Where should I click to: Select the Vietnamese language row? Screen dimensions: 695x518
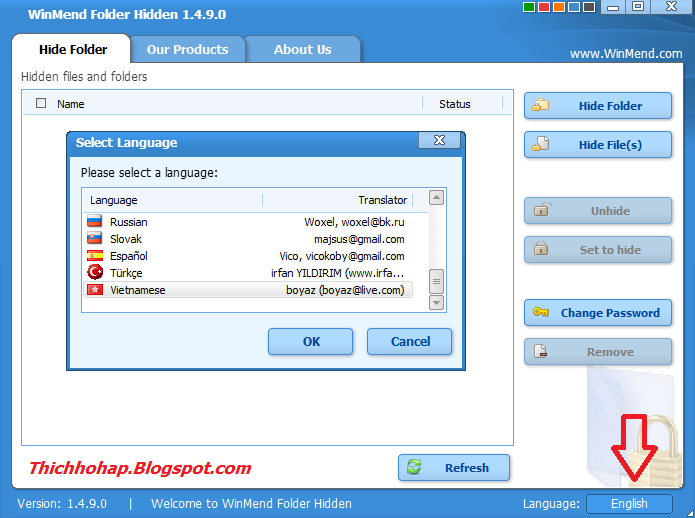[x=248, y=290]
